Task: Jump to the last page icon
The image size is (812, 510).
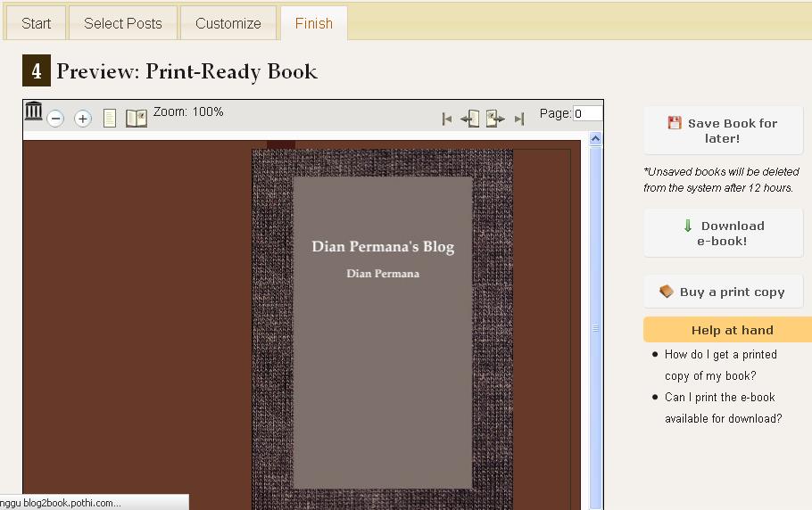Action: (x=519, y=119)
